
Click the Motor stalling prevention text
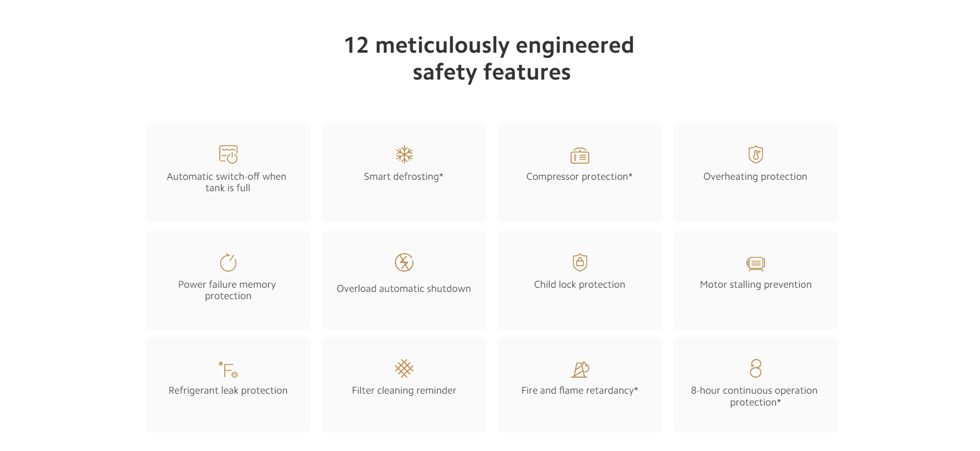(756, 285)
